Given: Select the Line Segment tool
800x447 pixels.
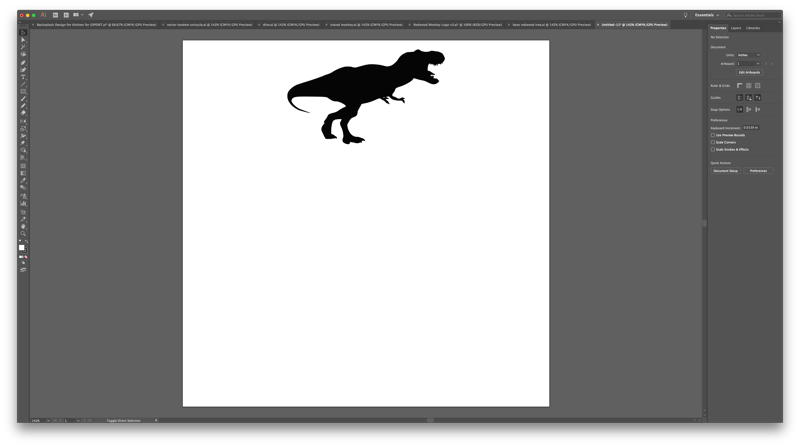Looking at the screenshot, I should pyautogui.click(x=23, y=84).
